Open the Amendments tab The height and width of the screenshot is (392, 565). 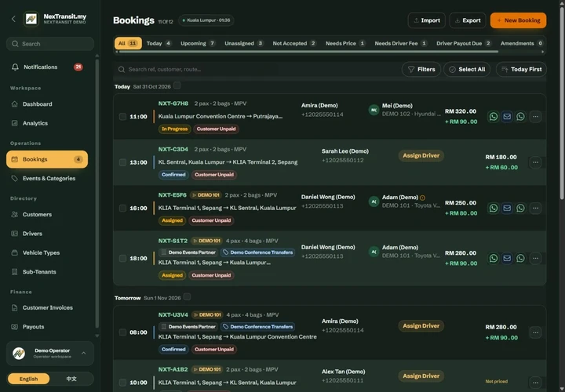[521, 43]
